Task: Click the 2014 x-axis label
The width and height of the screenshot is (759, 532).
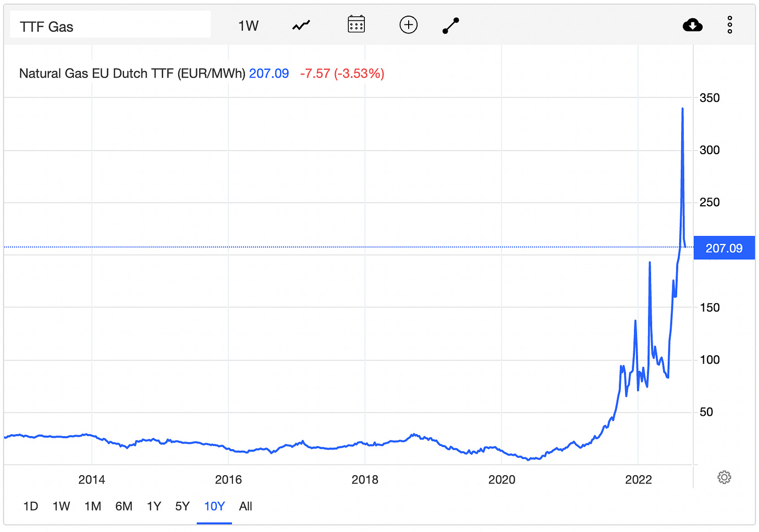Action: coord(92,479)
